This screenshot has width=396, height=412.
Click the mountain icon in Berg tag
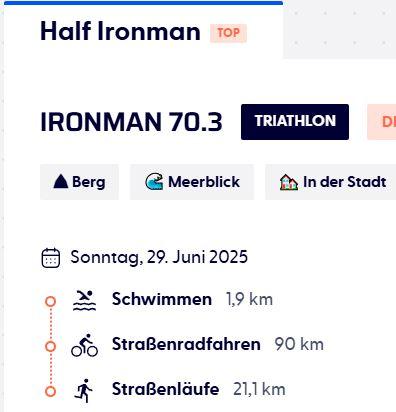click(x=61, y=182)
